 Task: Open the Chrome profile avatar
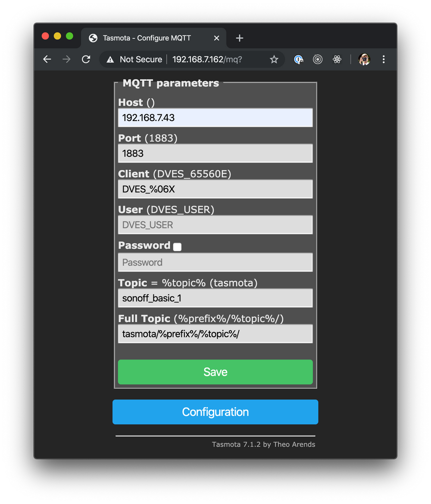pos(364,59)
